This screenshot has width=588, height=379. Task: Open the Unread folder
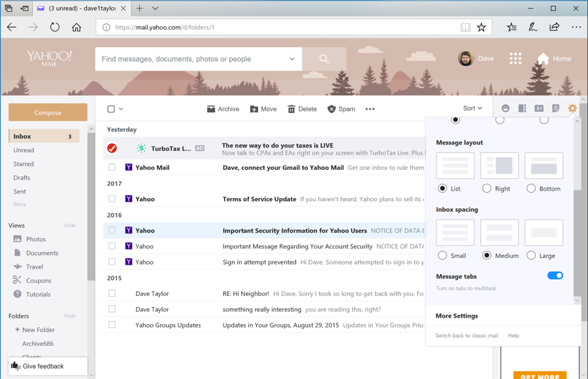[x=24, y=150]
